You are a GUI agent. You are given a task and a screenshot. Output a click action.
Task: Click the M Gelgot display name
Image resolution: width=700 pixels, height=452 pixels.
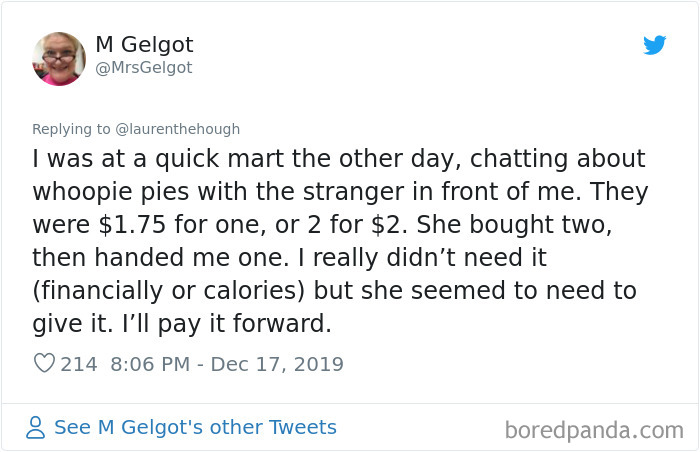(x=144, y=44)
